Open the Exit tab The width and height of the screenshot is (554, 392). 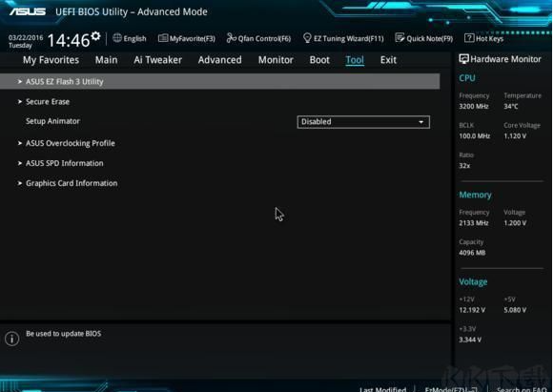pos(388,60)
